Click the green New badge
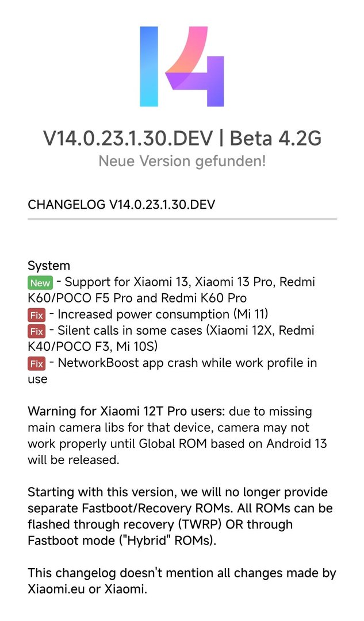Screen dimensions: 364x621 click(40, 283)
